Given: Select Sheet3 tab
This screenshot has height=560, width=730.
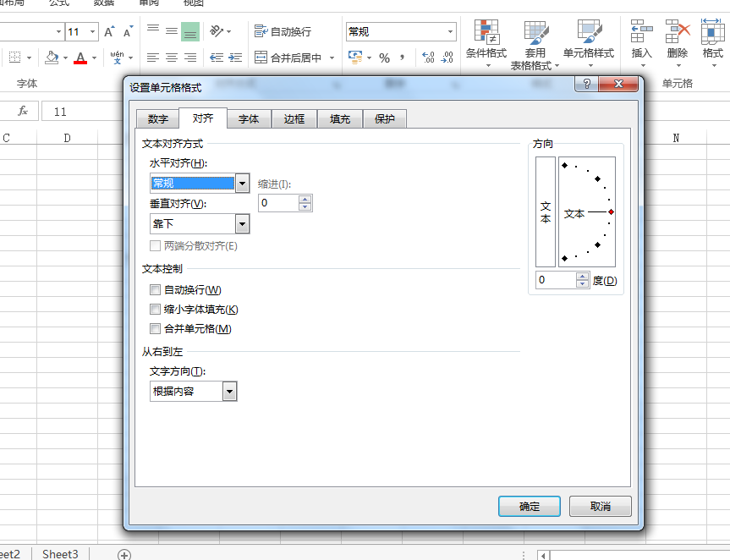Looking at the screenshot, I should (60, 554).
